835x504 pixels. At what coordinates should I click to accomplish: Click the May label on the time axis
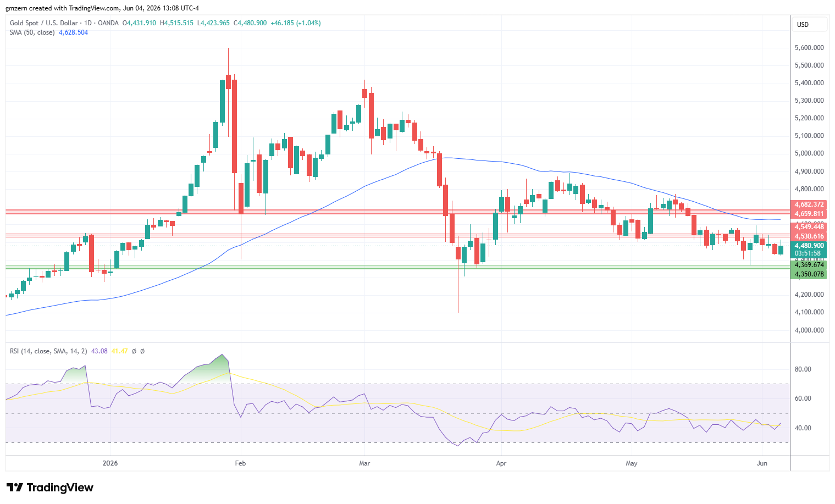[x=632, y=463]
